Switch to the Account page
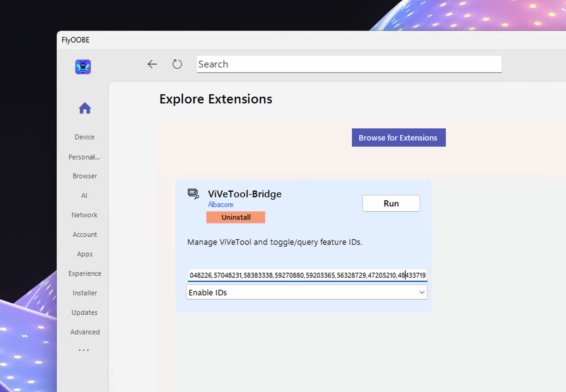Screen dimensions: 566x392 point(85,235)
